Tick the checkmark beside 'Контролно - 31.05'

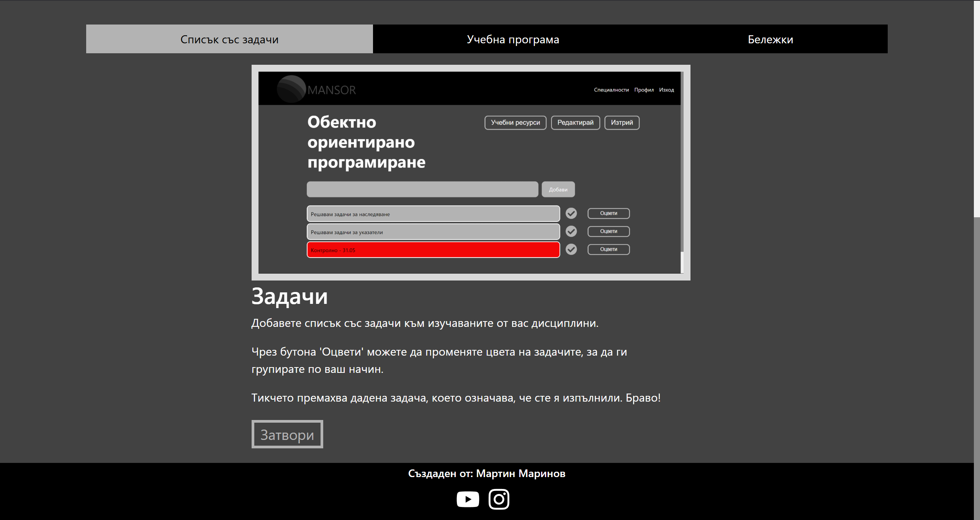(571, 249)
